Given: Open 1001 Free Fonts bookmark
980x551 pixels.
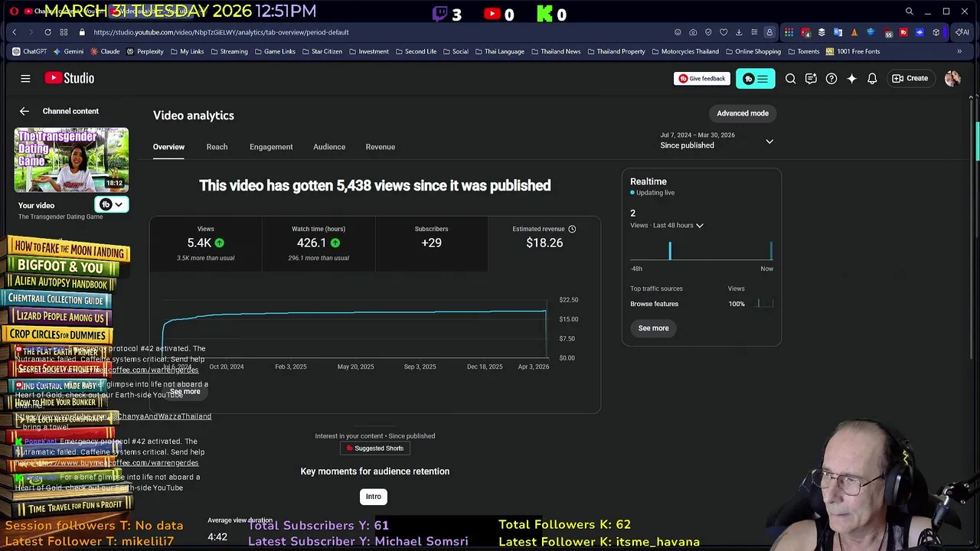Looking at the screenshot, I should [853, 51].
